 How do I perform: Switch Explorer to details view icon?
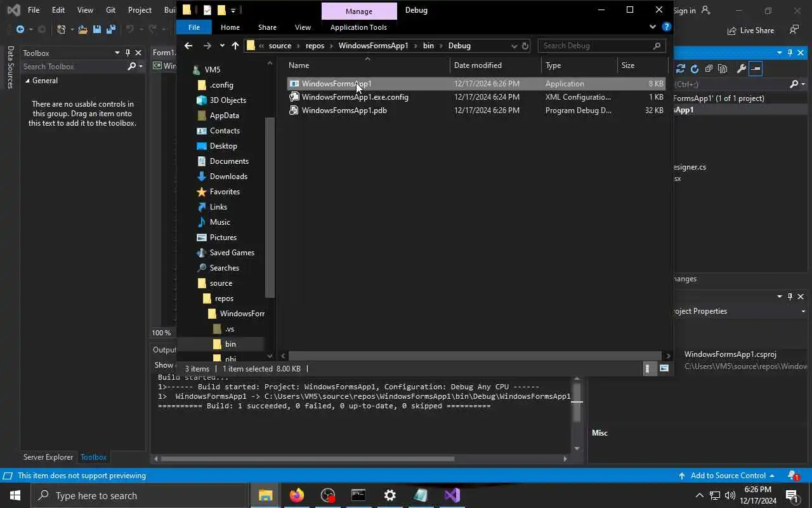pos(648,368)
